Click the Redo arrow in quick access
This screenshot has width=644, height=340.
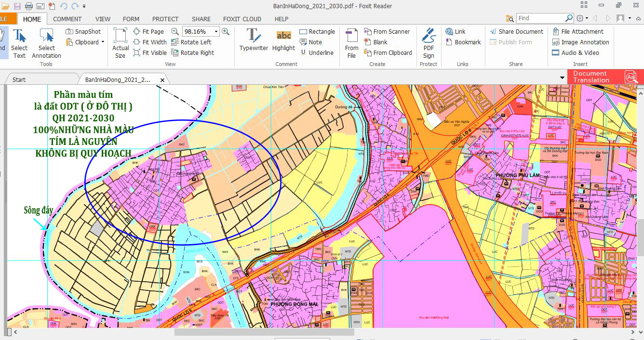click(x=75, y=6)
